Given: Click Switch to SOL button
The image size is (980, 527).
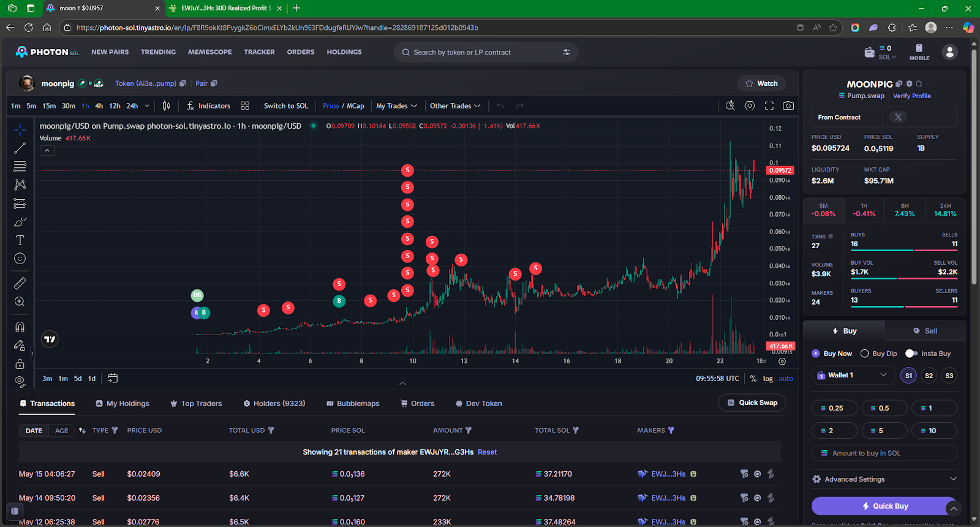Looking at the screenshot, I should tap(286, 106).
